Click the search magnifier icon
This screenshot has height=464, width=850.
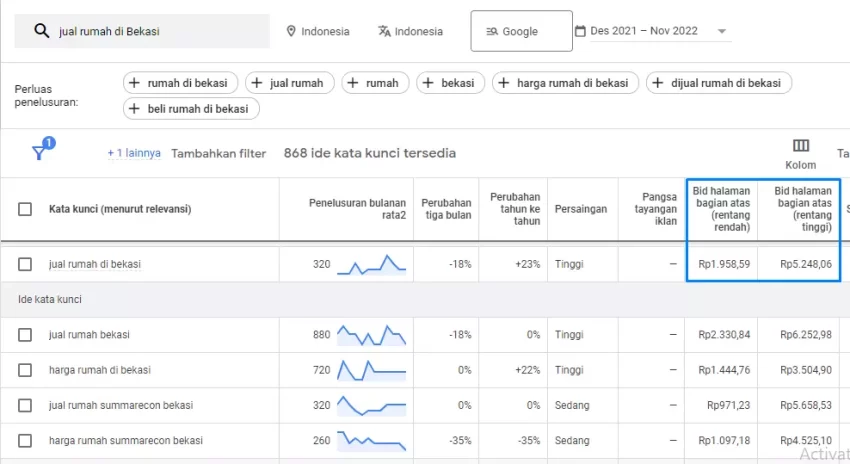click(x=42, y=31)
